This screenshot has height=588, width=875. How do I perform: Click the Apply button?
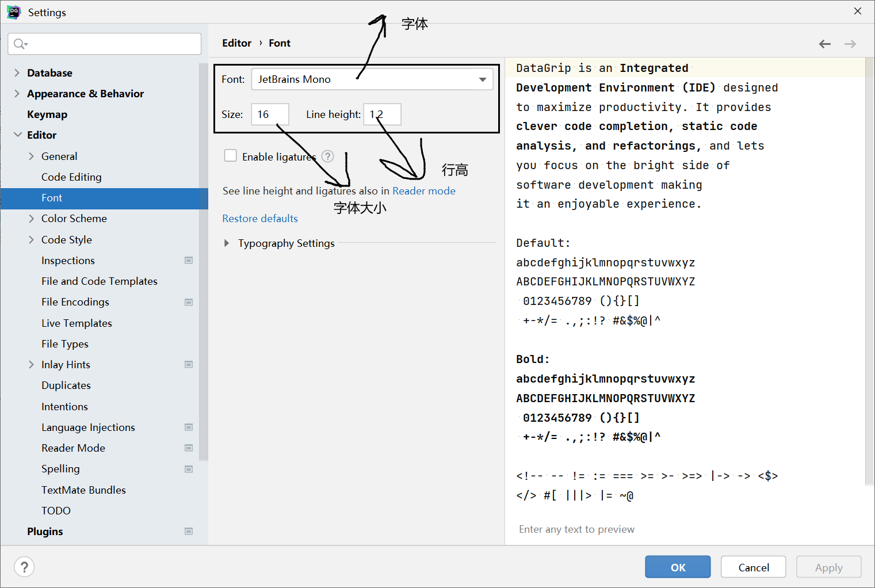(x=829, y=567)
